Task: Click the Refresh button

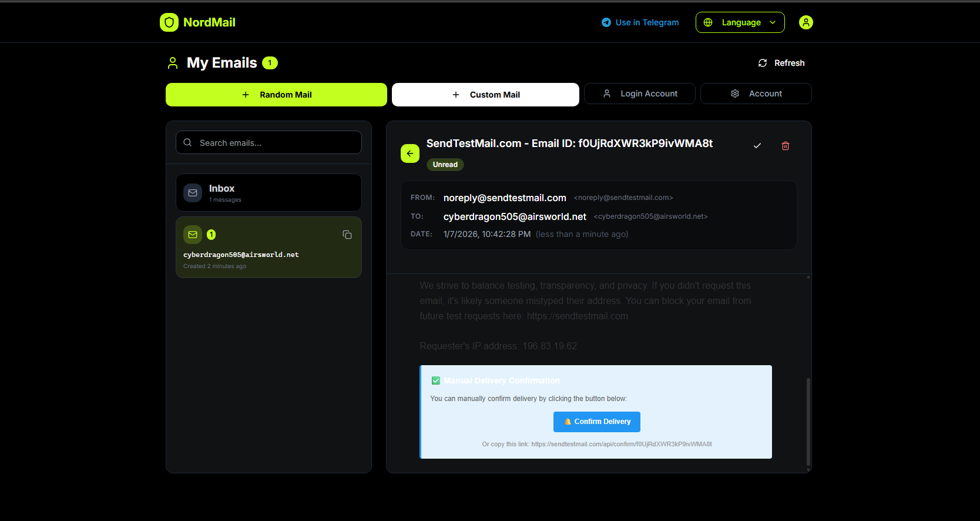Action: coord(781,63)
